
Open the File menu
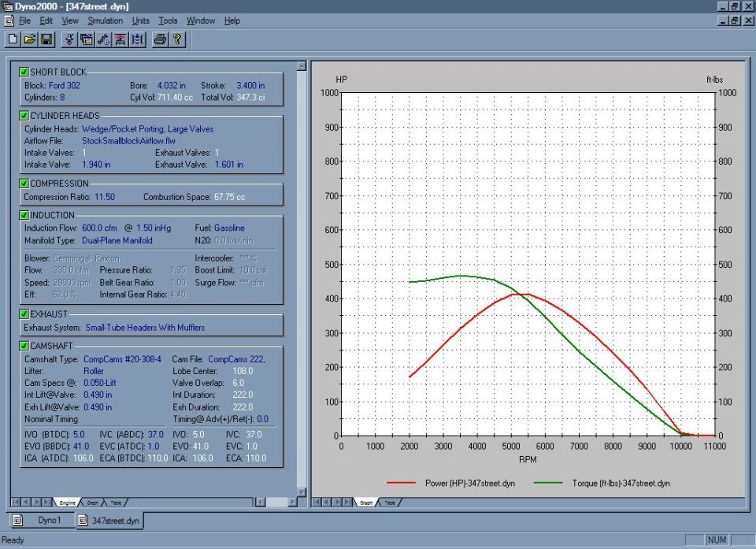24,20
